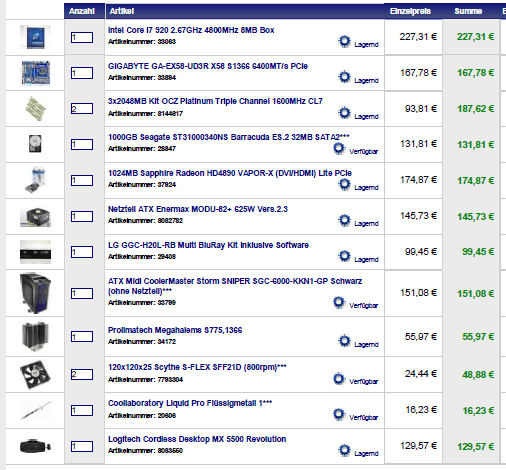The height and width of the screenshot is (470, 506).
Task: Open Logitech keyboard and mouse thumbnail
Action: (x=35, y=446)
